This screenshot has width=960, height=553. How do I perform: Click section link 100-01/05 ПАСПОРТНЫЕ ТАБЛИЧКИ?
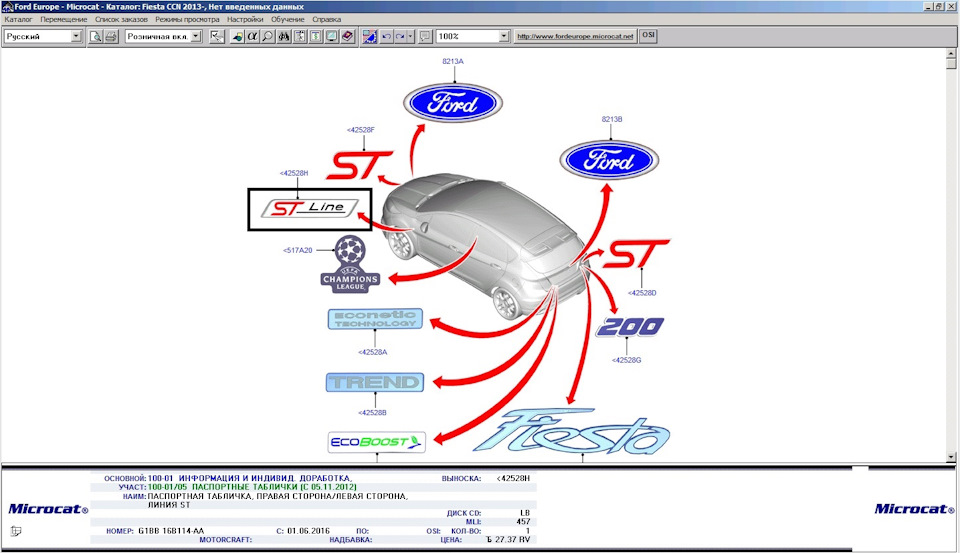click(x=252, y=487)
